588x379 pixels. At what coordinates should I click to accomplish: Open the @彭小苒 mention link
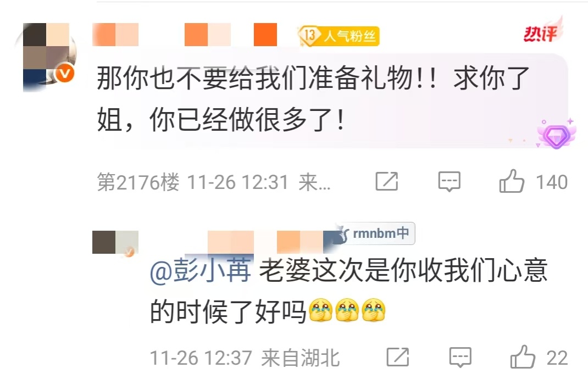[x=201, y=270]
